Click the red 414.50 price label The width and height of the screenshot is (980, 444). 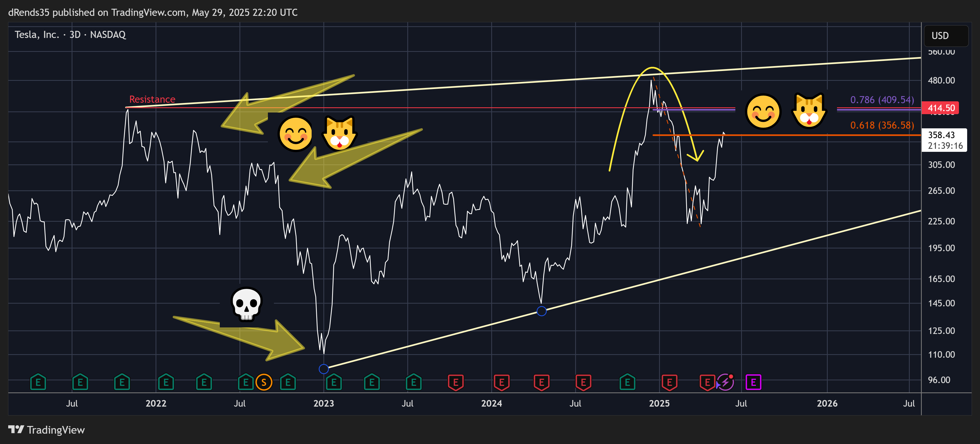940,108
